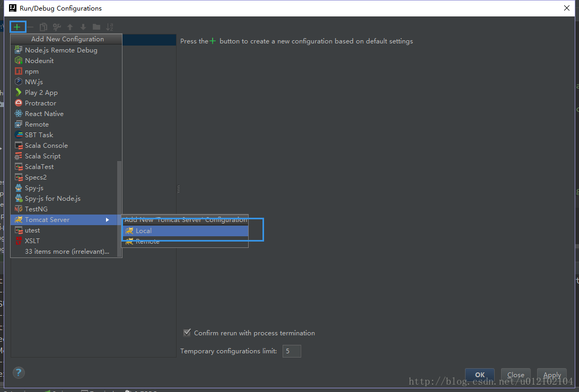Open help with the question mark icon

[x=19, y=372]
